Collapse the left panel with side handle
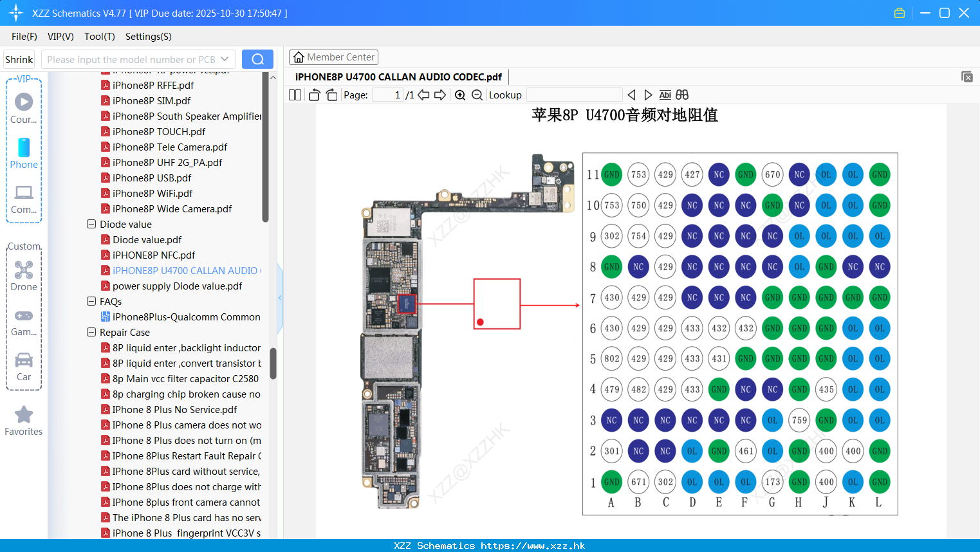980x552 pixels. click(x=280, y=298)
